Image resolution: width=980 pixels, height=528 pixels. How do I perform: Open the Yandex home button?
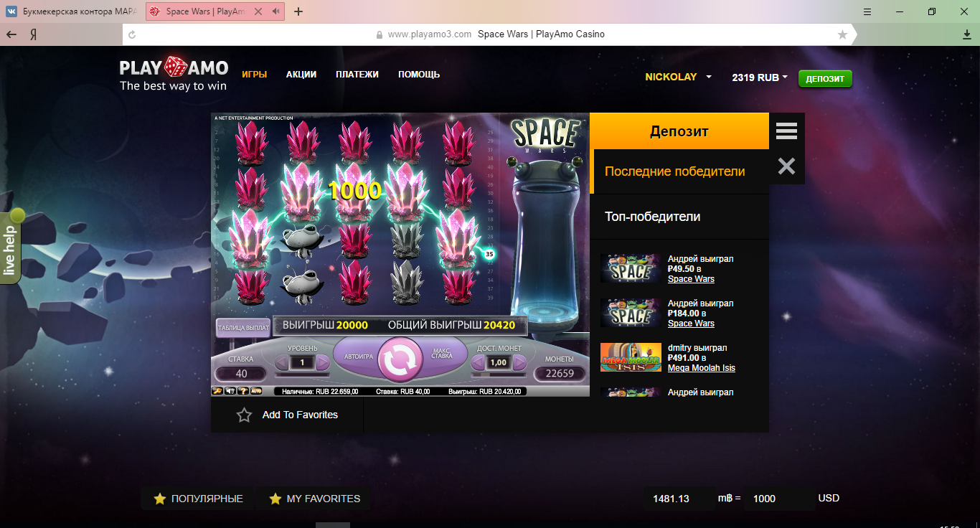33,34
